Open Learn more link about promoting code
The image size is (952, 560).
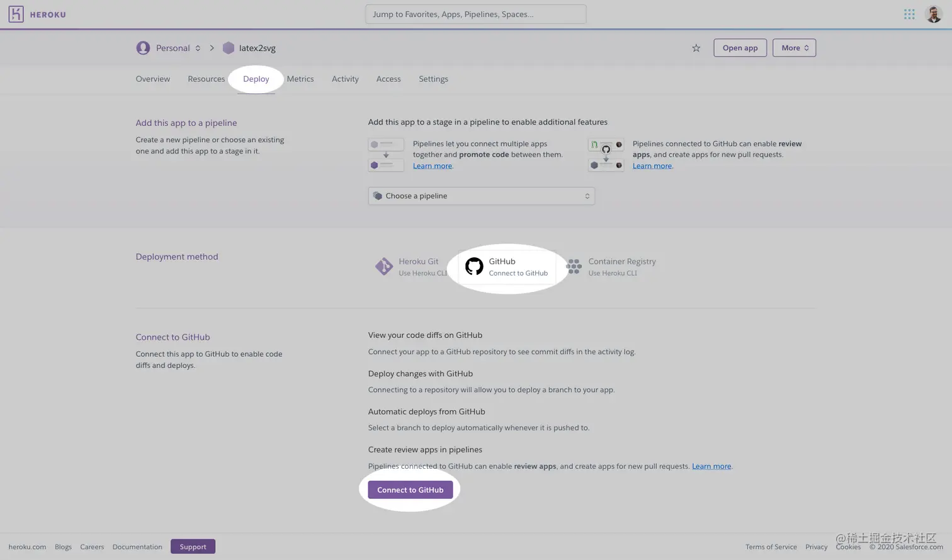click(433, 166)
